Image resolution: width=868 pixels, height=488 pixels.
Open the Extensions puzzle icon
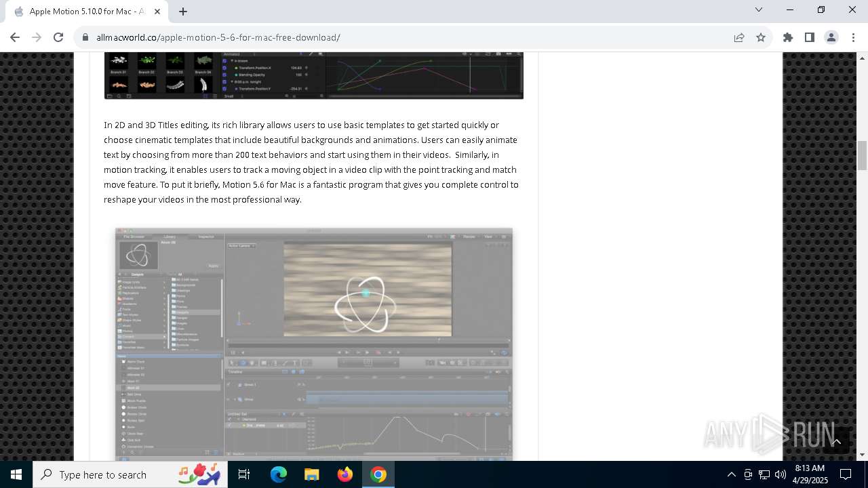coord(787,37)
